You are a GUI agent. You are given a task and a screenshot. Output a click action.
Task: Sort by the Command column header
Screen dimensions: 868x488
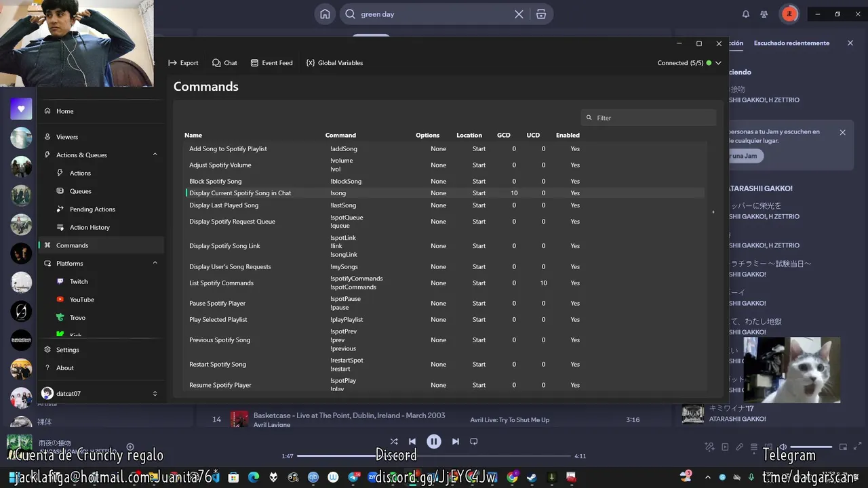340,135
